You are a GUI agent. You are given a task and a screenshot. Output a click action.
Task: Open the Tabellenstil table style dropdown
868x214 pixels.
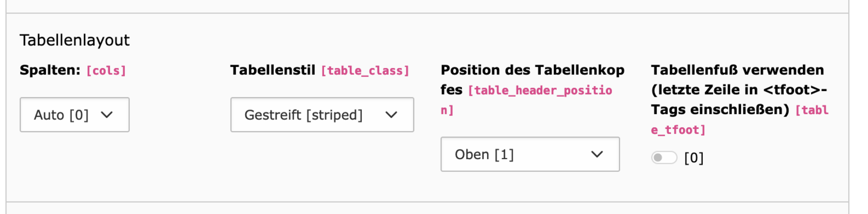click(x=322, y=115)
